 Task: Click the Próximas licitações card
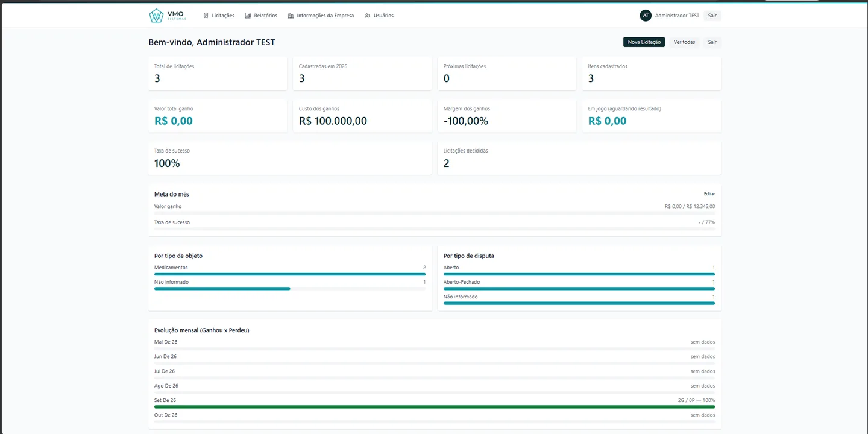[x=507, y=74]
